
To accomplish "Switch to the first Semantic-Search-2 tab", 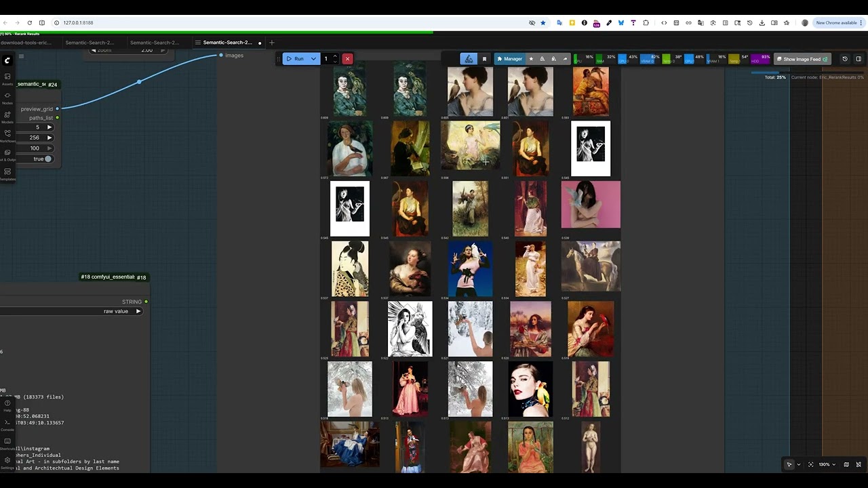I will [x=90, y=42].
